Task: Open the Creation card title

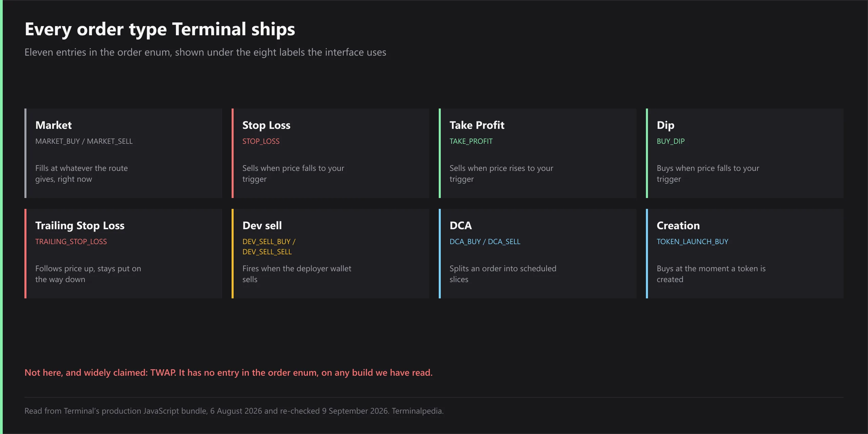Action: (x=678, y=225)
